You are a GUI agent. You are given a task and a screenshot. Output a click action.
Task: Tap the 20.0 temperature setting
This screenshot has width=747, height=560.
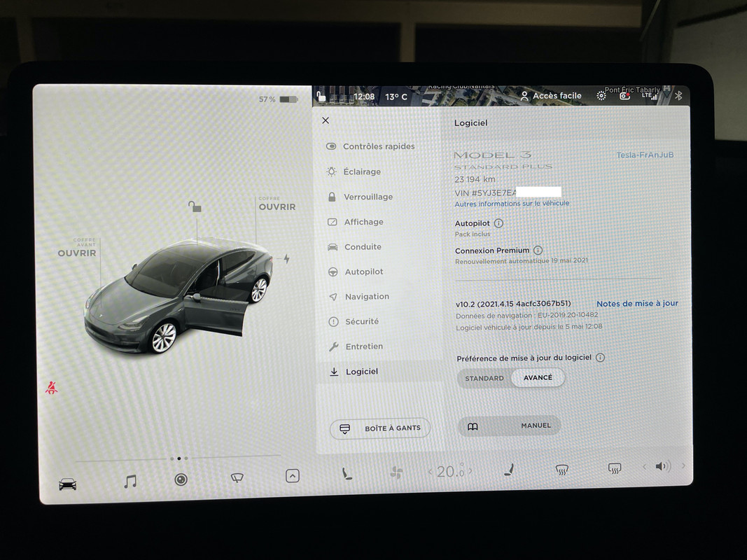click(x=449, y=471)
